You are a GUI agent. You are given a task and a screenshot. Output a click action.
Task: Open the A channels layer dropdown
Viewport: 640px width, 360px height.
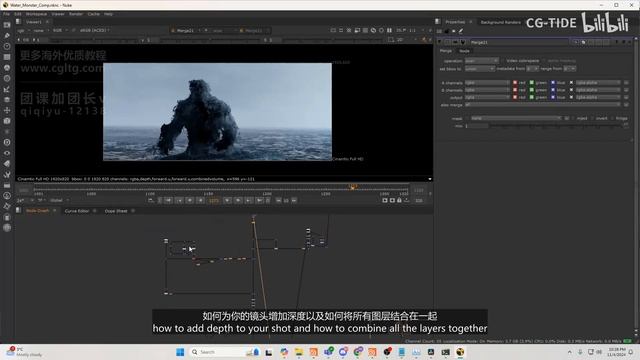pyautogui.click(x=487, y=82)
